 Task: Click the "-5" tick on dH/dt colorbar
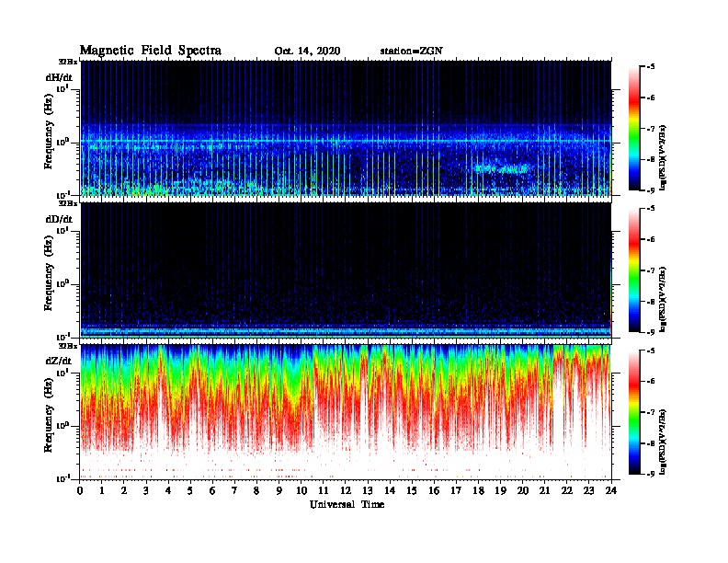click(x=651, y=67)
